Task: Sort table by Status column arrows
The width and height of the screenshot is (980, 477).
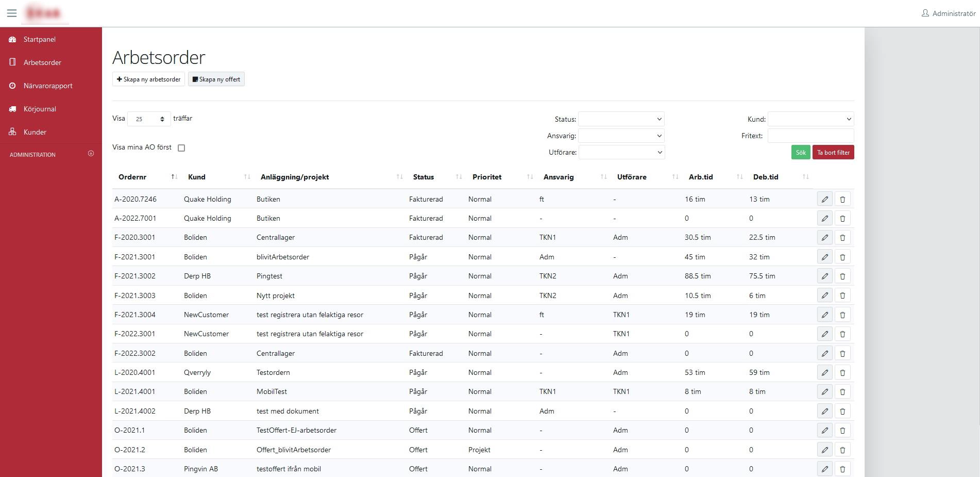Action: click(x=459, y=177)
